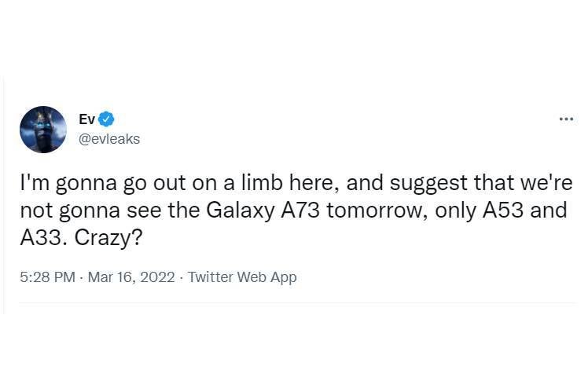Click the blue verified badge
588x392 pixels.
[107, 119]
